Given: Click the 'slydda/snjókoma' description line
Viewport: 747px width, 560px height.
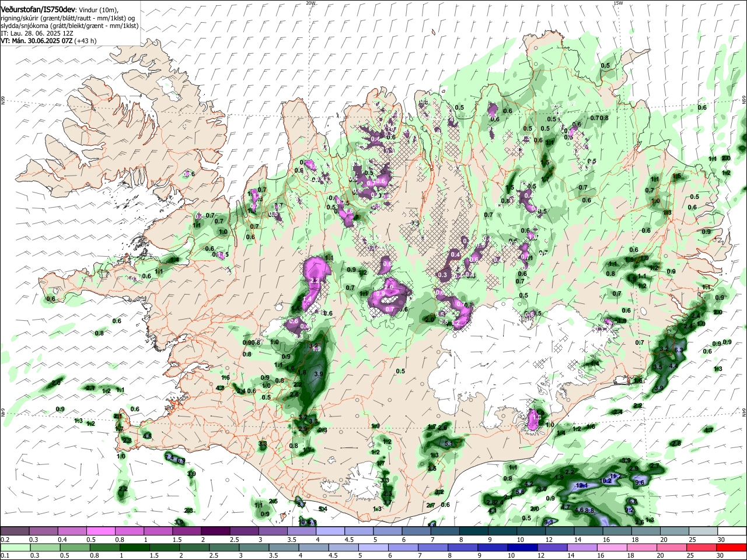Looking at the screenshot, I should (x=69, y=26).
